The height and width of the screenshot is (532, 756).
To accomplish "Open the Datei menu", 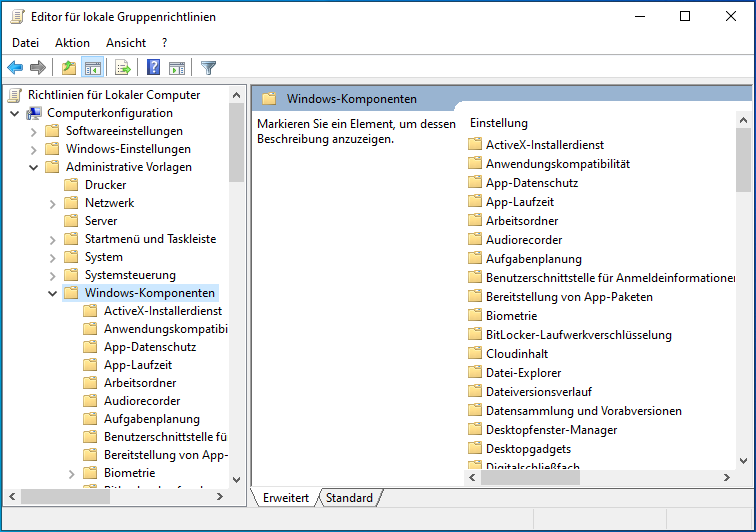I will [x=25, y=43].
